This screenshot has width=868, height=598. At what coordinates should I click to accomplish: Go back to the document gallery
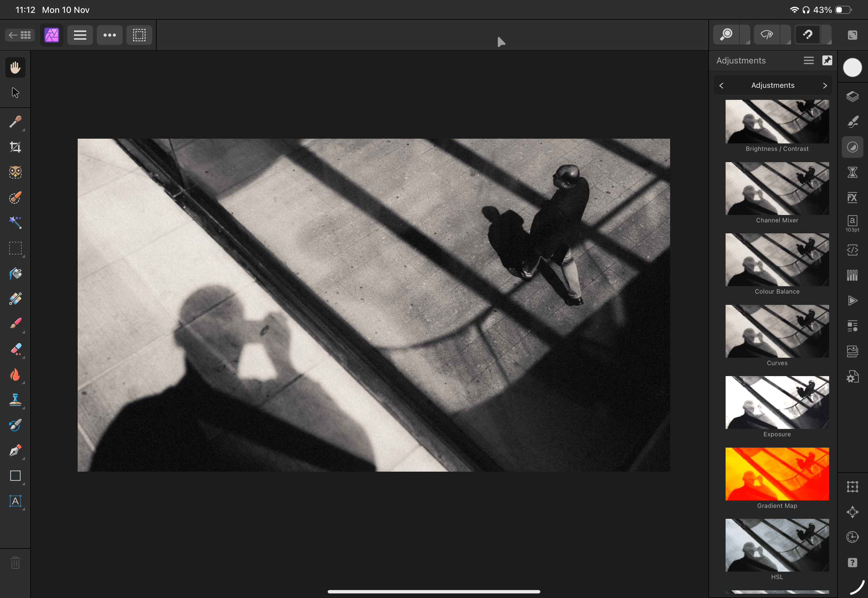(20, 35)
